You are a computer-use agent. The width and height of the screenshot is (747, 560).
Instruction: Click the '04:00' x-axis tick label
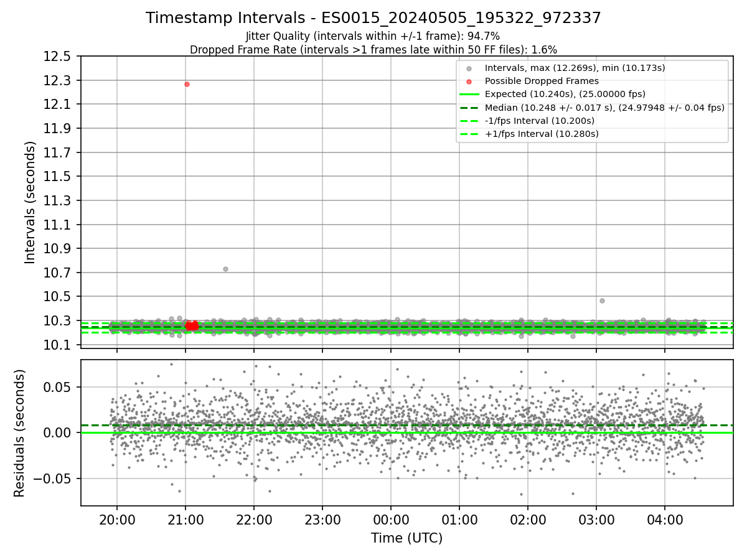tap(665, 520)
